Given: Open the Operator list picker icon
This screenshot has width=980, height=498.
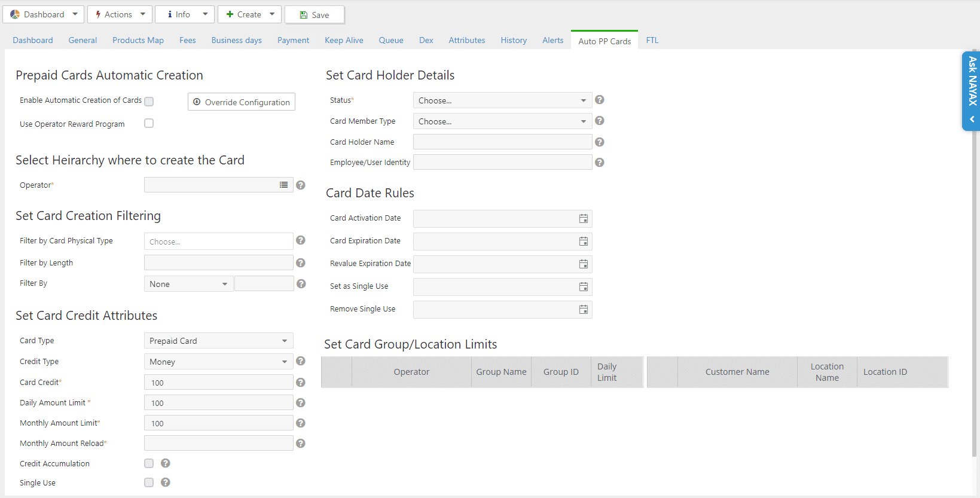Looking at the screenshot, I should pos(284,185).
